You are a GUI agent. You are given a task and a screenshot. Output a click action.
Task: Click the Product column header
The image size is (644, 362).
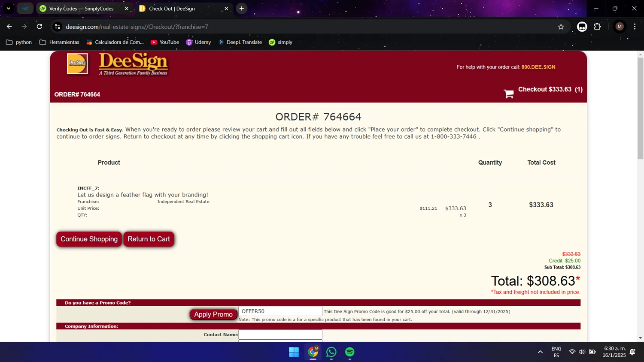coord(109,163)
